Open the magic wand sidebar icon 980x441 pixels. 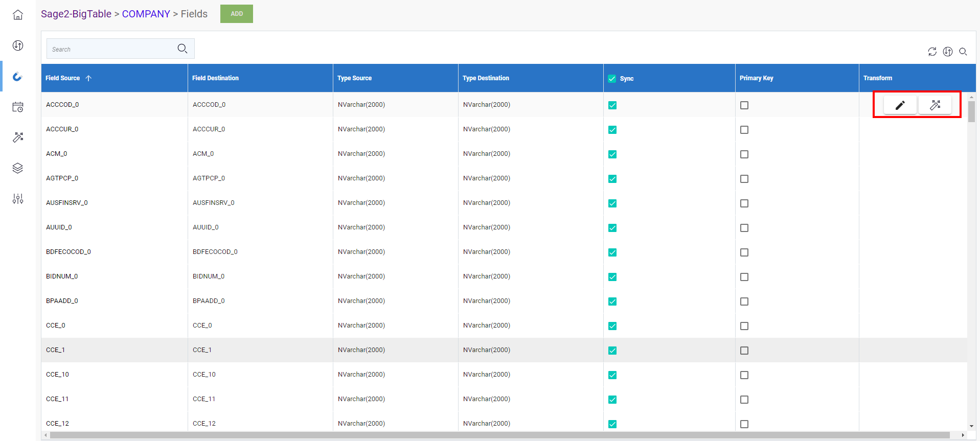pos(18,137)
